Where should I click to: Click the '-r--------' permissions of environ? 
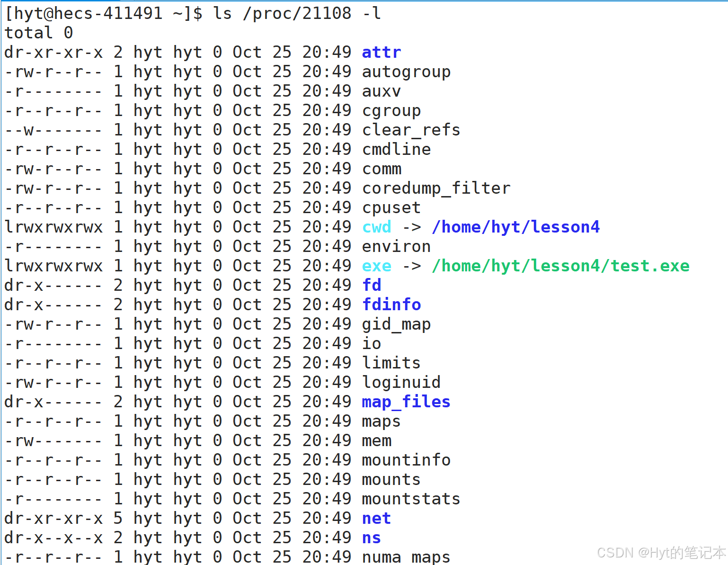tap(53, 246)
